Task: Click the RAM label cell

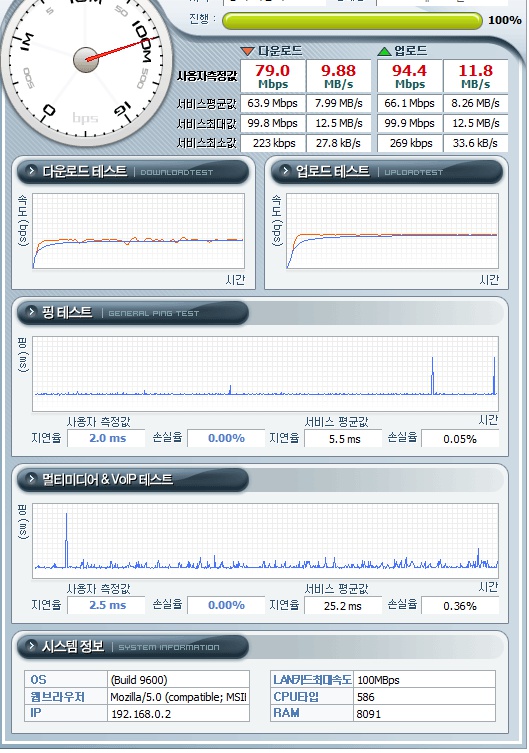Action: pyautogui.click(x=312, y=713)
